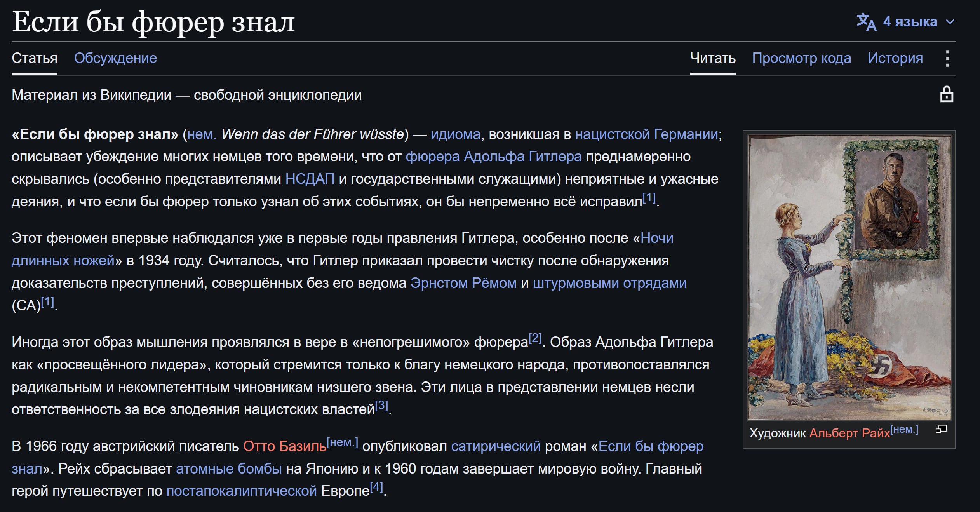Open the История tab
The image size is (980, 512).
(895, 58)
